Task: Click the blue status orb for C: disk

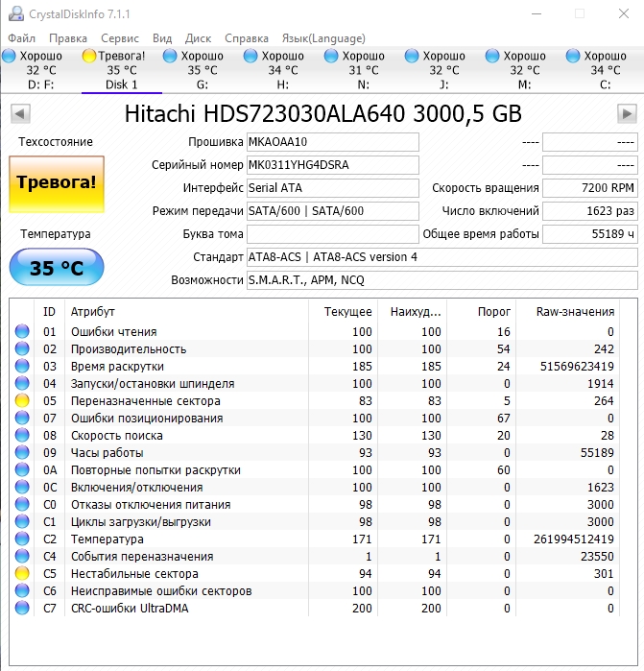Action: point(573,56)
